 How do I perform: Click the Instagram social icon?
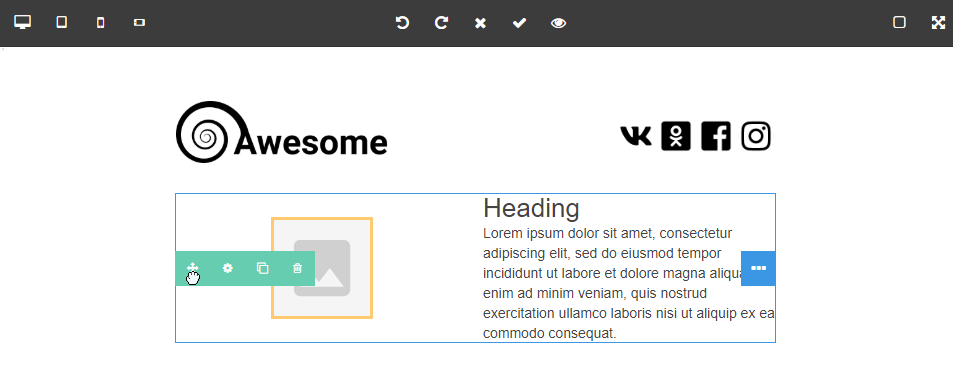click(756, 136)
